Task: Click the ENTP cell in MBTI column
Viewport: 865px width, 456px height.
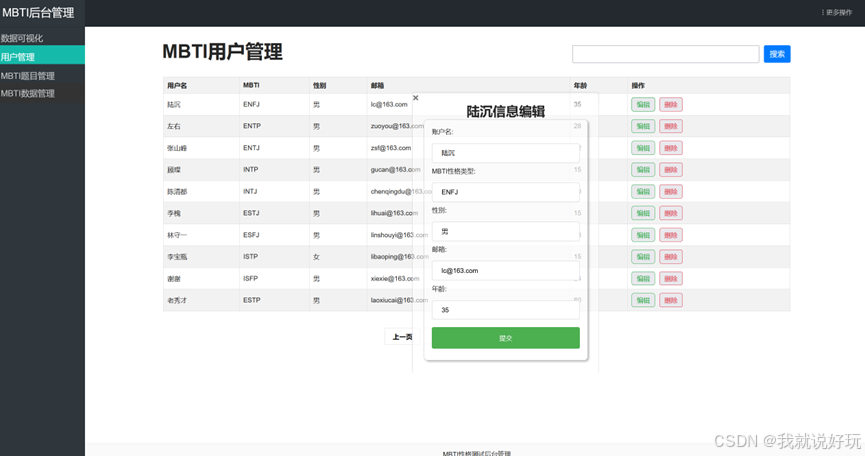Action: (252, 126)
